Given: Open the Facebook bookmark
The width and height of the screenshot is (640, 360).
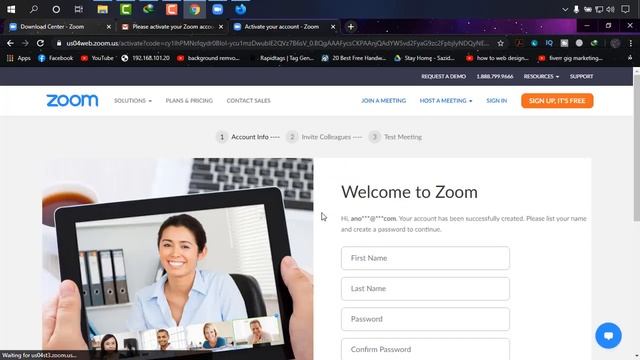Looking at the screenshot, I should pyautogui.click(x=56, y=58).
